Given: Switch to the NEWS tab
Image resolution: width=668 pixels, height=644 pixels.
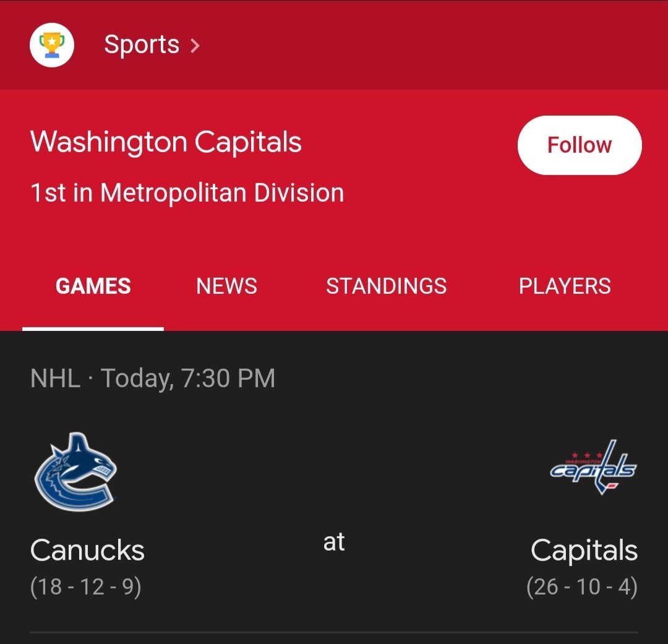Looking at the screenshot, I should [x=226, y=286].
